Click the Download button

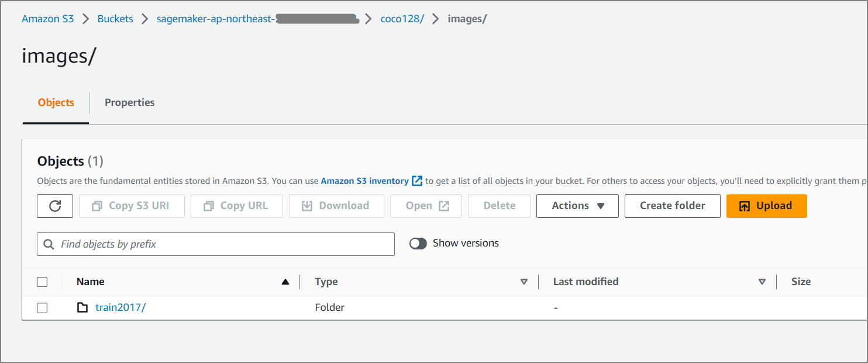pos(336,206)
